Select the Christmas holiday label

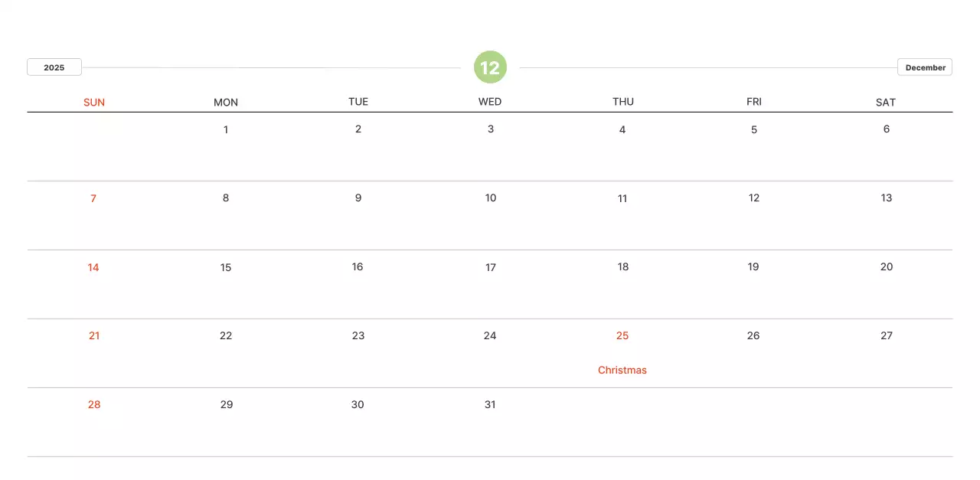click(x=622, y=371)
